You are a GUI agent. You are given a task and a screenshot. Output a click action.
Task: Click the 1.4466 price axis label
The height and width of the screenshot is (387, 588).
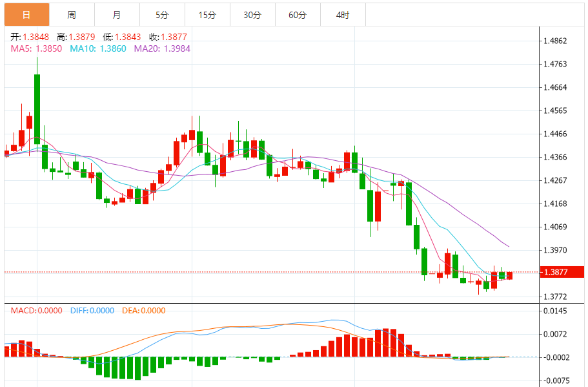(x=555, y=134)
